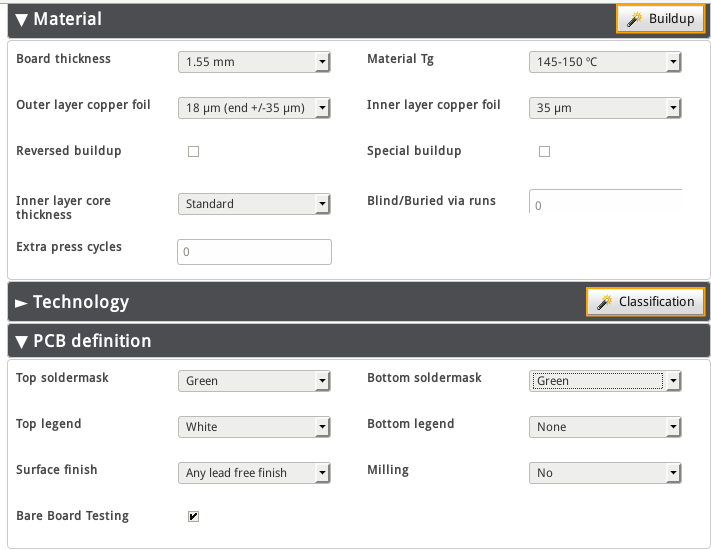
Task: Open the Top soldermask color dropdown
Action: (x=254, y=381)
